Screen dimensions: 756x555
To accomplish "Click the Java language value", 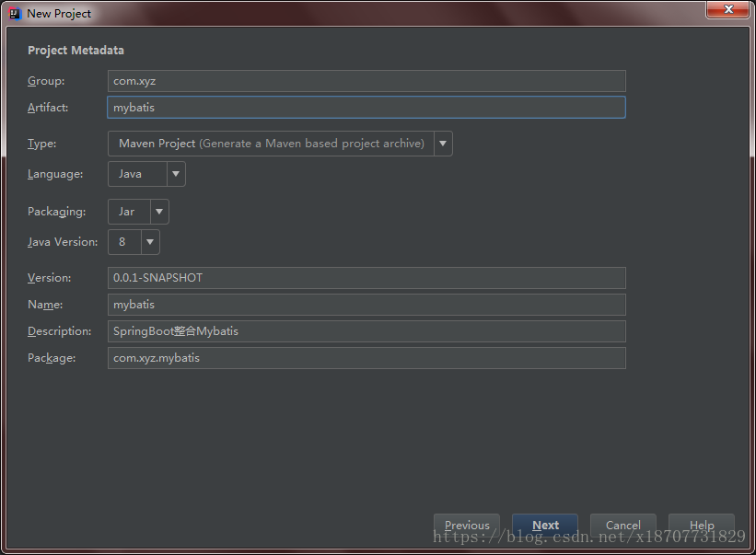I will click(x=130, y=174).
